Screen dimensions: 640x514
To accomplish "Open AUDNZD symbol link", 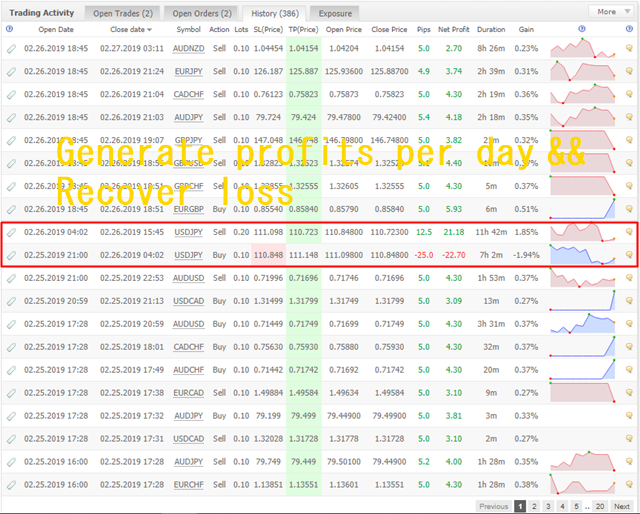I will tap(188, 48).
